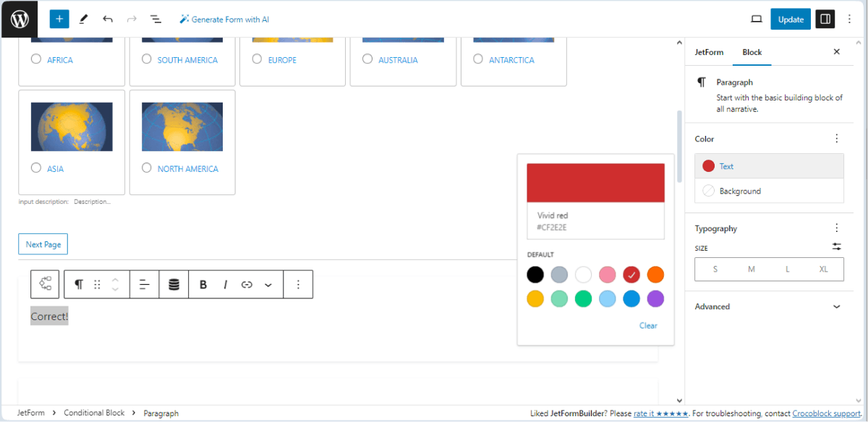Screen dimensions: 868x422
Task: Set font size to S
Action: click(x=715, y=269)
